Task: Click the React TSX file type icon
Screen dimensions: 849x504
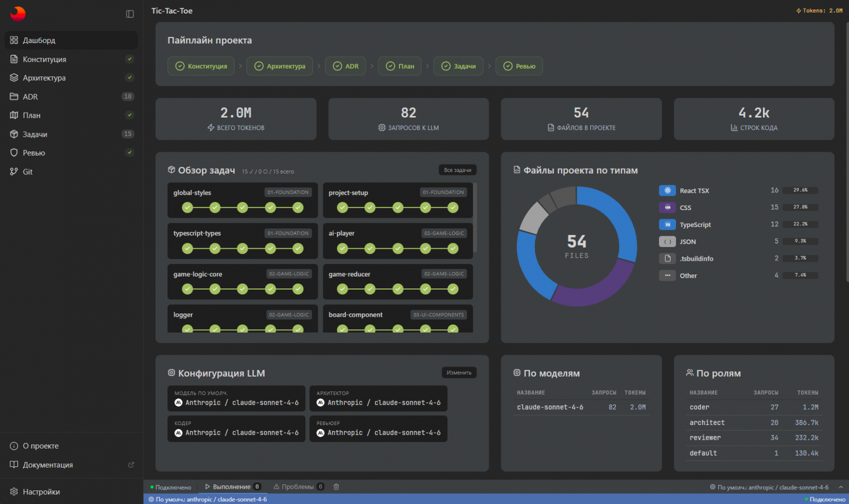Action: tap(667, 190)
